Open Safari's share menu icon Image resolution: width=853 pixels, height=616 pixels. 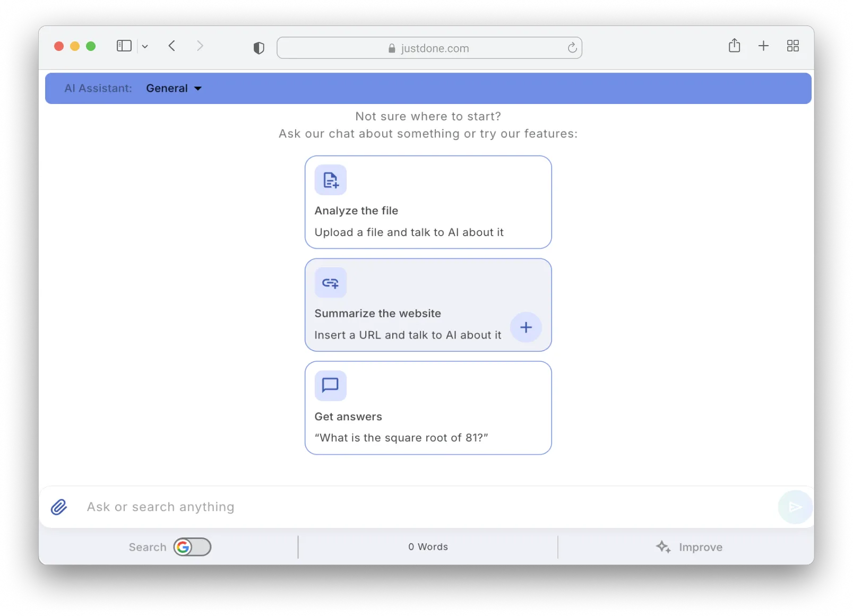pyautogui.click(x=734, y=46)
